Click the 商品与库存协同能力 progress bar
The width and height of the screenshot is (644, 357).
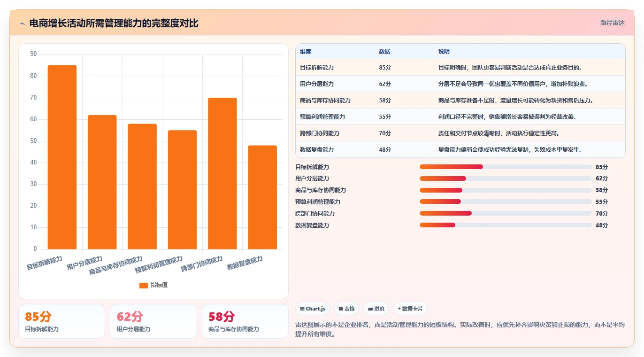(506, 190)
